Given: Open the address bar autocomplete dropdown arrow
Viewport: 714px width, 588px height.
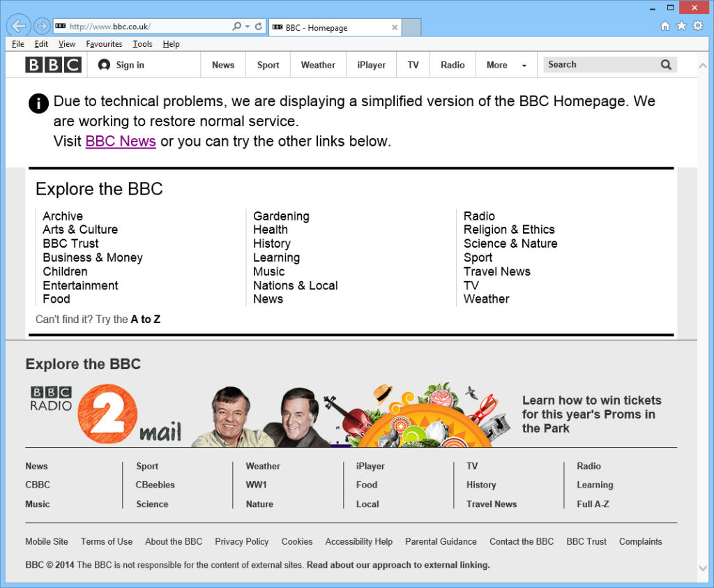Looking at the screenshot, I should 248,27.
